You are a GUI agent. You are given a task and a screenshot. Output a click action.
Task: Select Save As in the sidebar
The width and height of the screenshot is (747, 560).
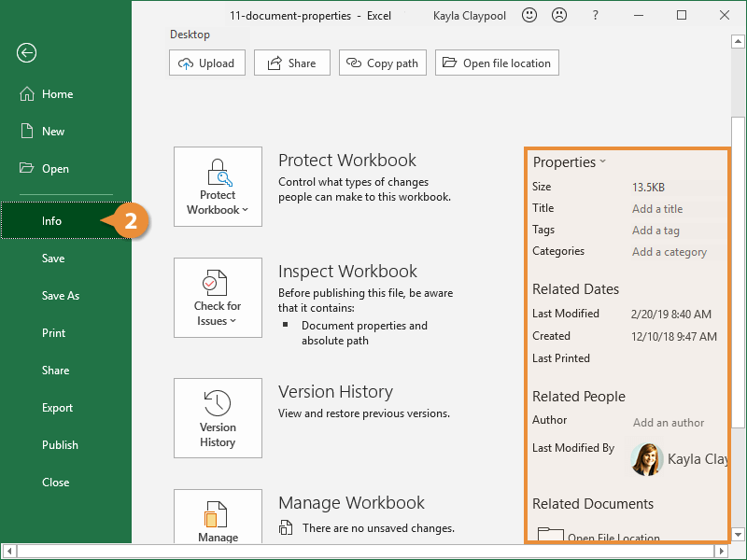(x=61, y=295)
